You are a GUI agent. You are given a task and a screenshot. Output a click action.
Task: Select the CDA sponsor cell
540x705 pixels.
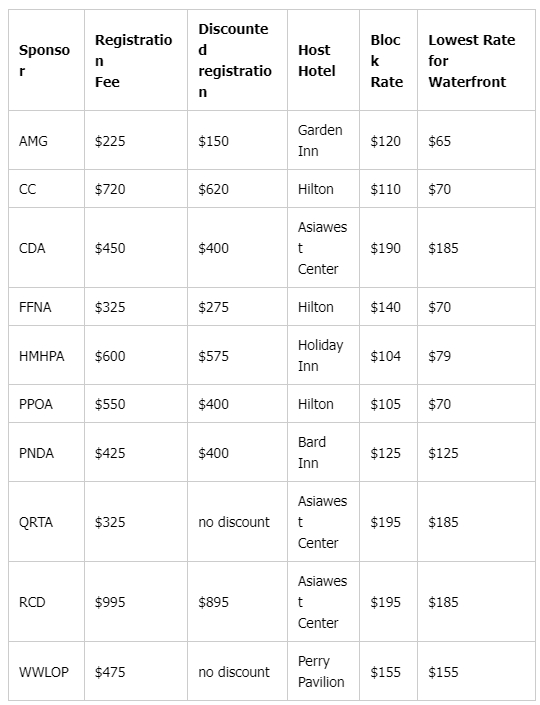[46, 248]
